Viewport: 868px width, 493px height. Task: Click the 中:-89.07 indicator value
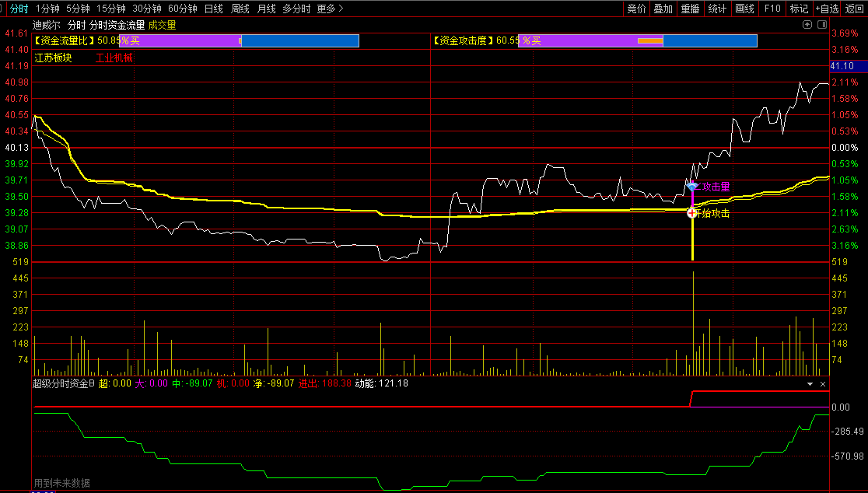pos(192,383)
